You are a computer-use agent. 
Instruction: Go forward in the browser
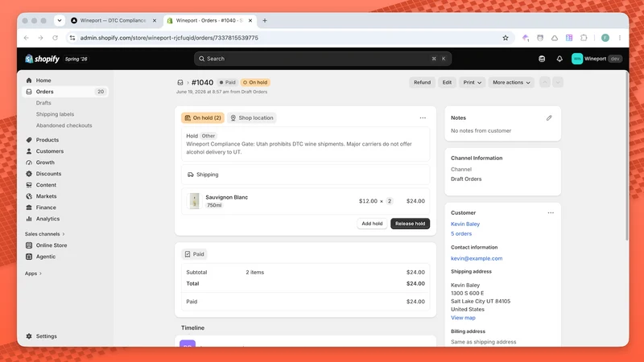(x=41, y=38)
